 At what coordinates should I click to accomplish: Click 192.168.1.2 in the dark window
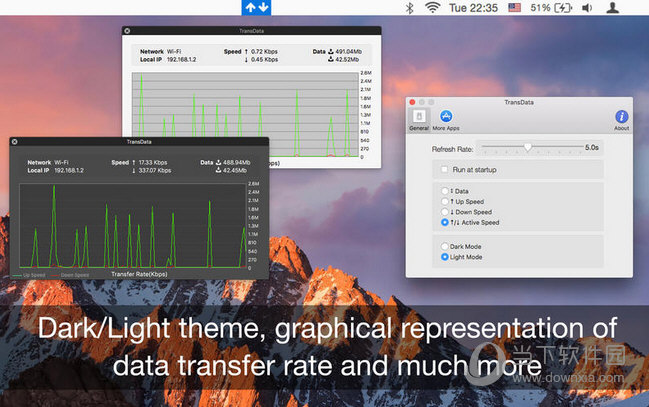pyautogui.click(x=69, y=170)
